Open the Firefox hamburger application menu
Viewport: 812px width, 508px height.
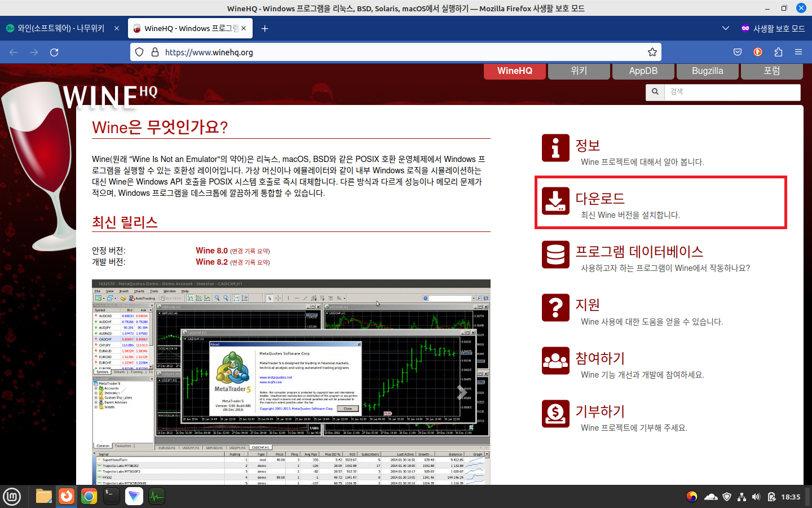click(798, 52)
